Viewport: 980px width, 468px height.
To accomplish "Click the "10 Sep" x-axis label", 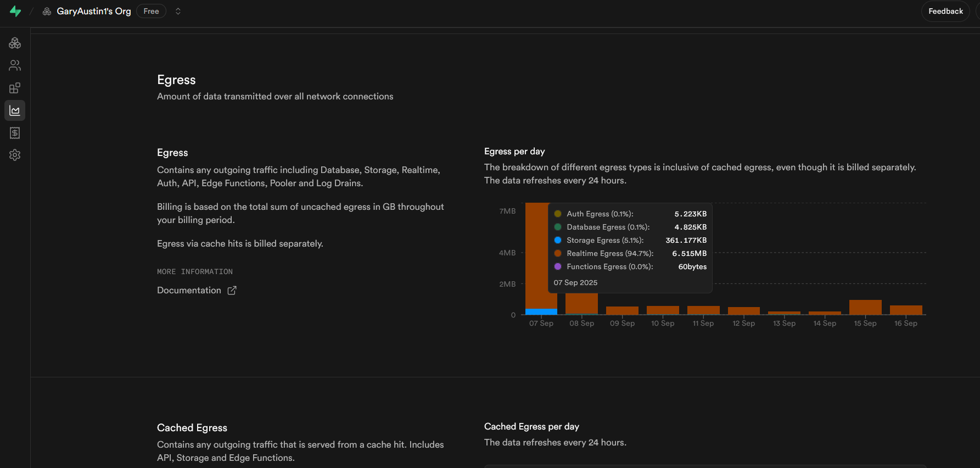I will [x=663, y=323].
